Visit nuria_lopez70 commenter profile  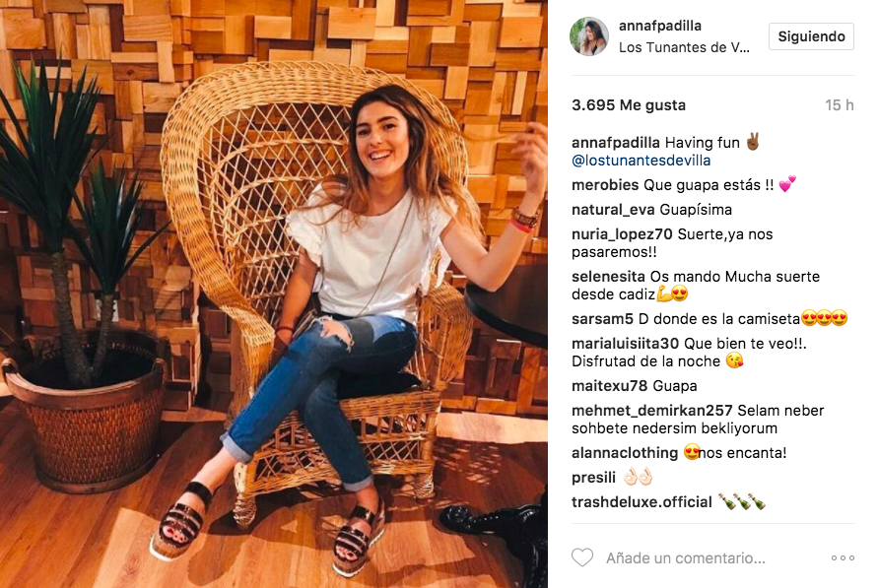click(622, 234)
